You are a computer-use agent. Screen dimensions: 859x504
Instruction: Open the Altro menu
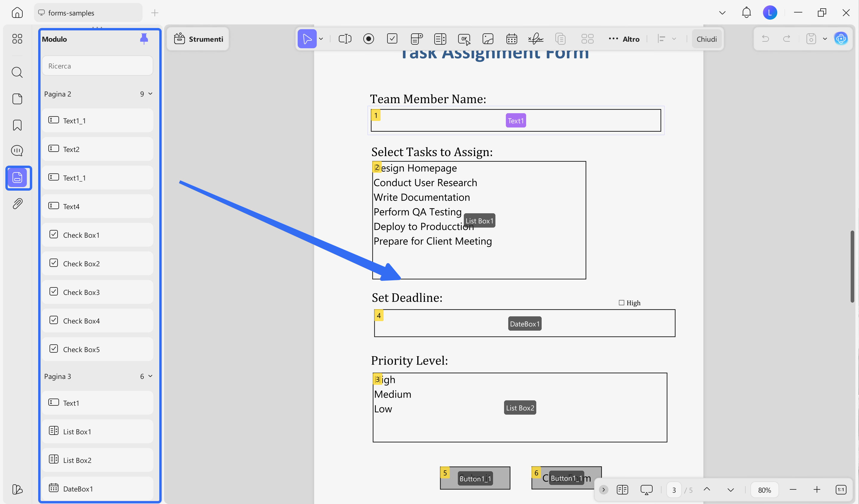tap(624, 39)
